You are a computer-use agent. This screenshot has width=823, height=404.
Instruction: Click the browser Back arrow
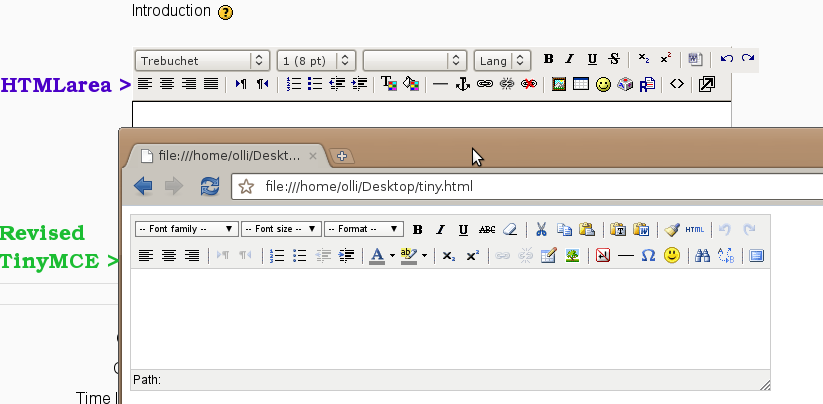click(x=143, y=186)
